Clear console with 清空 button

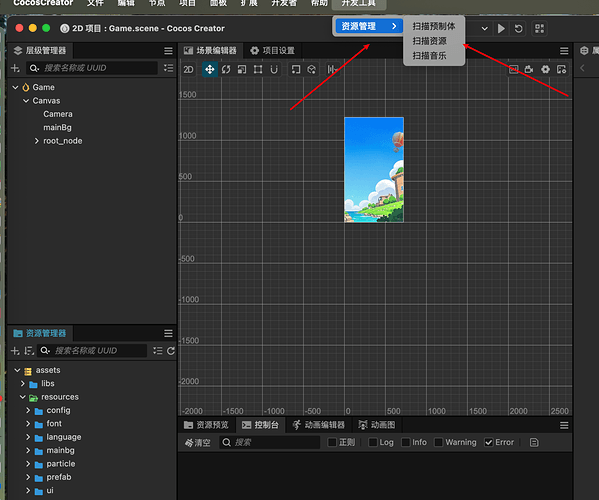[x=198, y=443]
